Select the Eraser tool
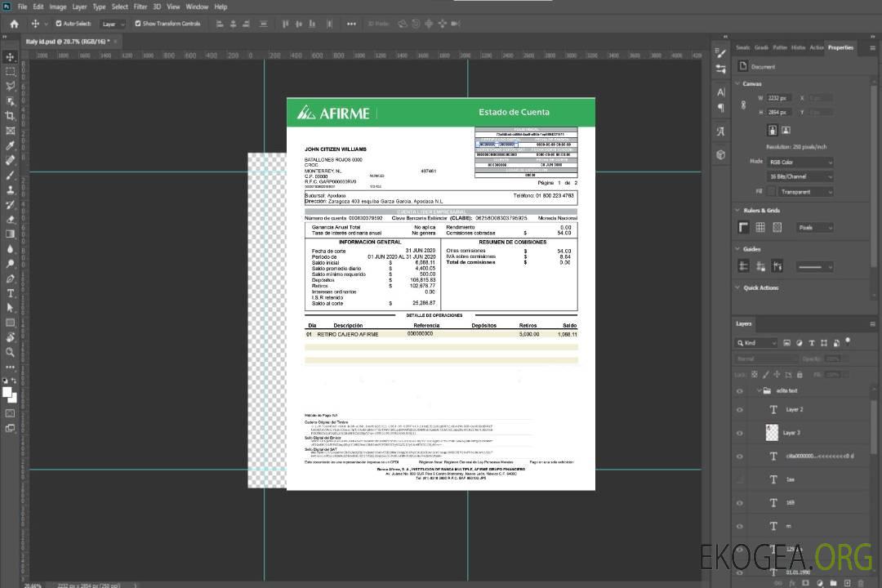882x588 pixels. point(10,220)
